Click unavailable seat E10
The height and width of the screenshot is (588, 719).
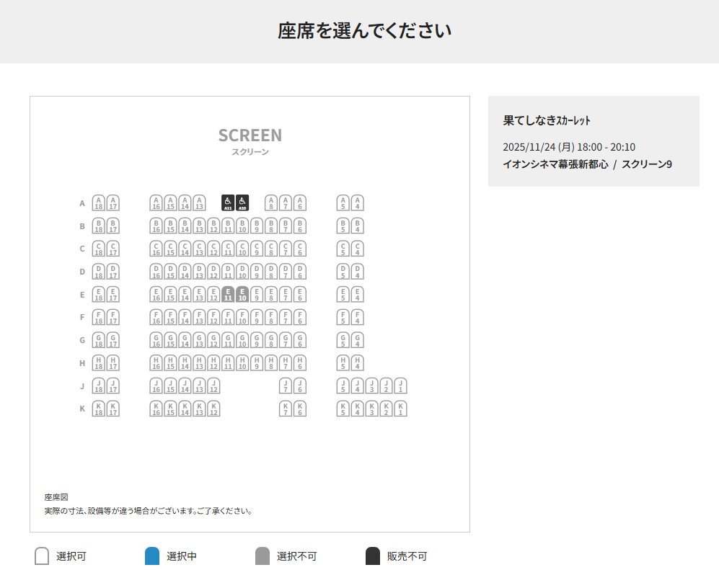(242, 295)
